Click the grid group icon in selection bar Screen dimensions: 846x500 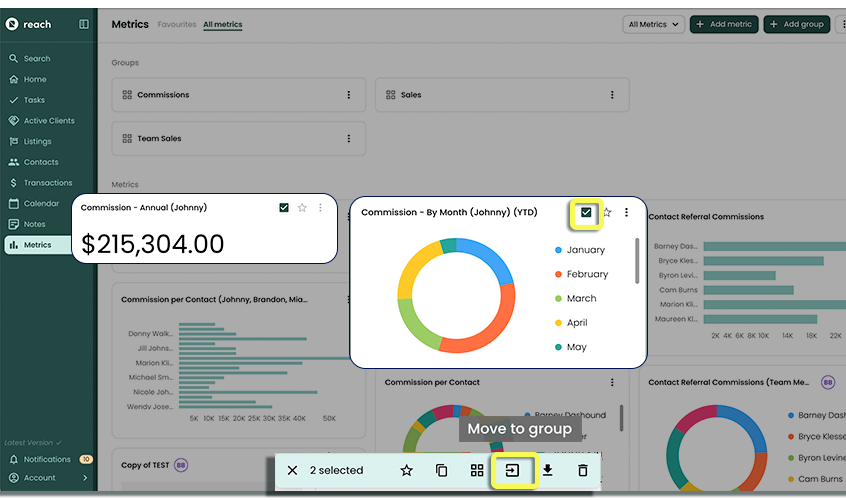click(x=477, y=470)
